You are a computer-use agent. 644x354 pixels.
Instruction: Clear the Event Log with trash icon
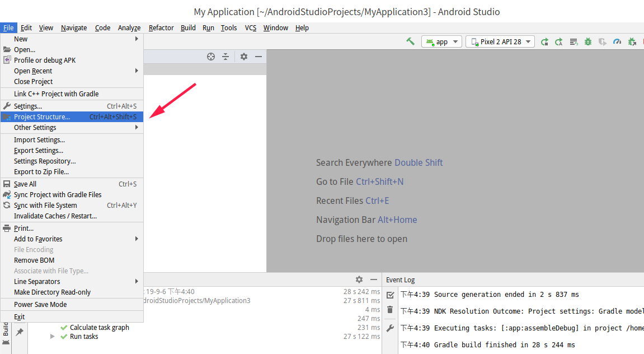point(390,310)
